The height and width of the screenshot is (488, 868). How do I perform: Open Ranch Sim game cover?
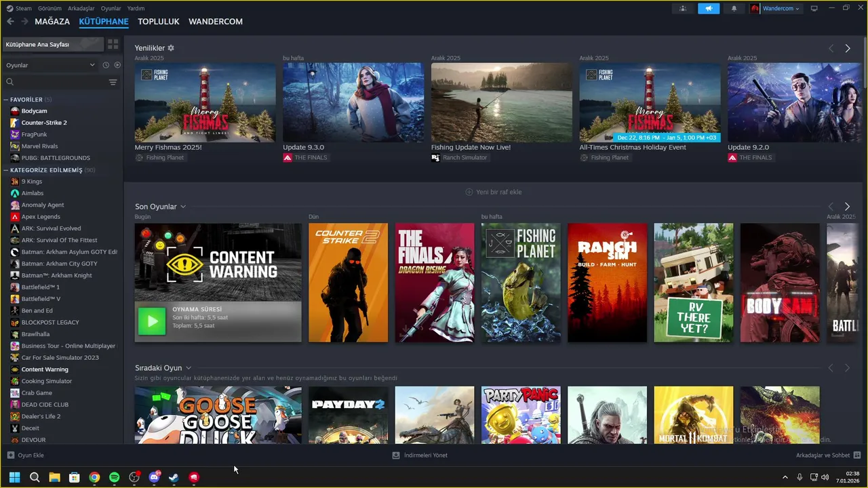pos(608,283)
